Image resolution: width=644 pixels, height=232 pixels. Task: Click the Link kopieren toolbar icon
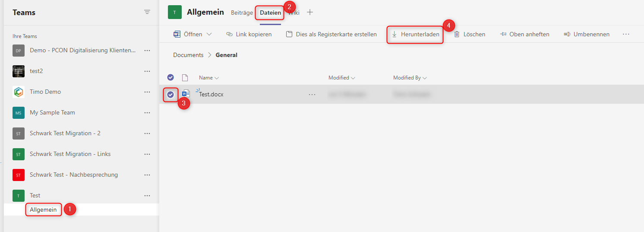pyautogui.click(x=229, y=34)
